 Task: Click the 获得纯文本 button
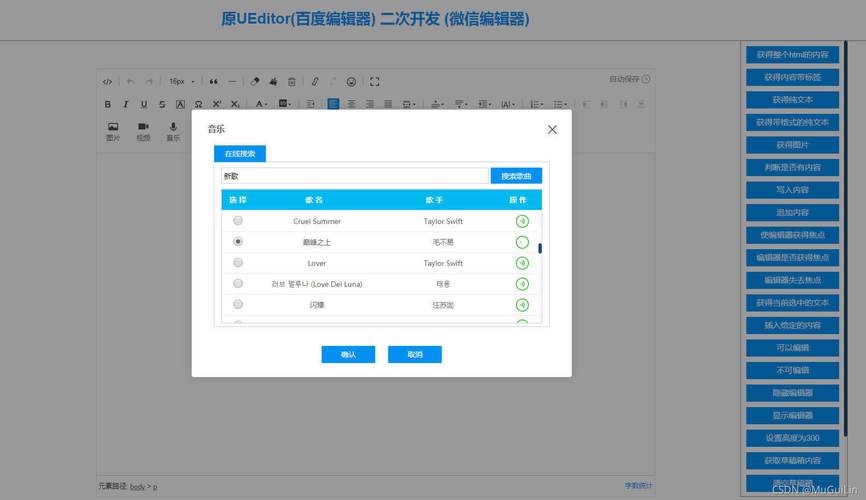point(793,100)
